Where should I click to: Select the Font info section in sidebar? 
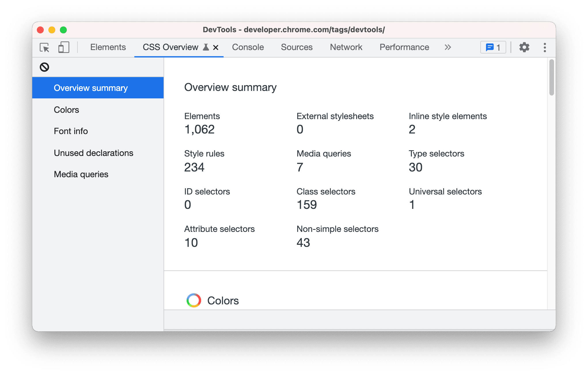(71, 131)
